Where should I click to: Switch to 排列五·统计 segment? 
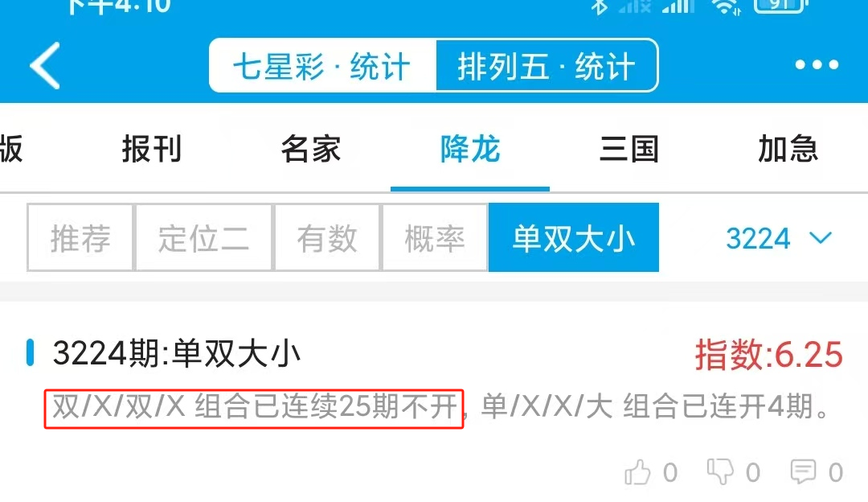547,65
